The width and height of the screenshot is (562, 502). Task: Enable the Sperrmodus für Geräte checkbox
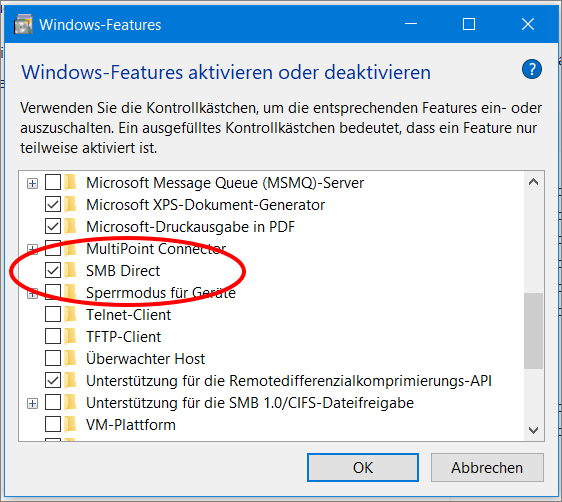[53, 293]
